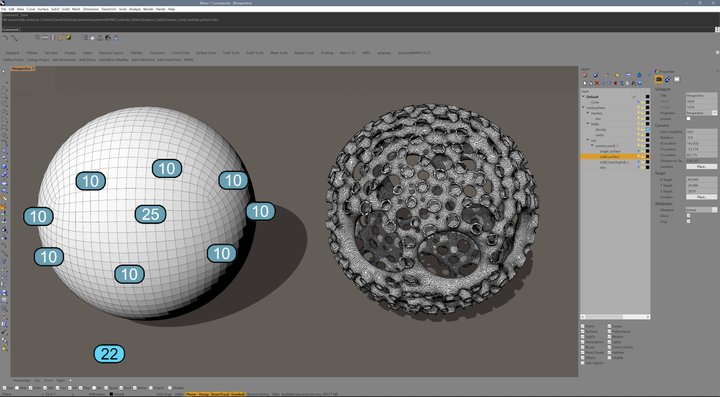The width and height of the screenshot is (720, 397).
Task: Click camera Location Place button
Action: (x=702, y=167)
